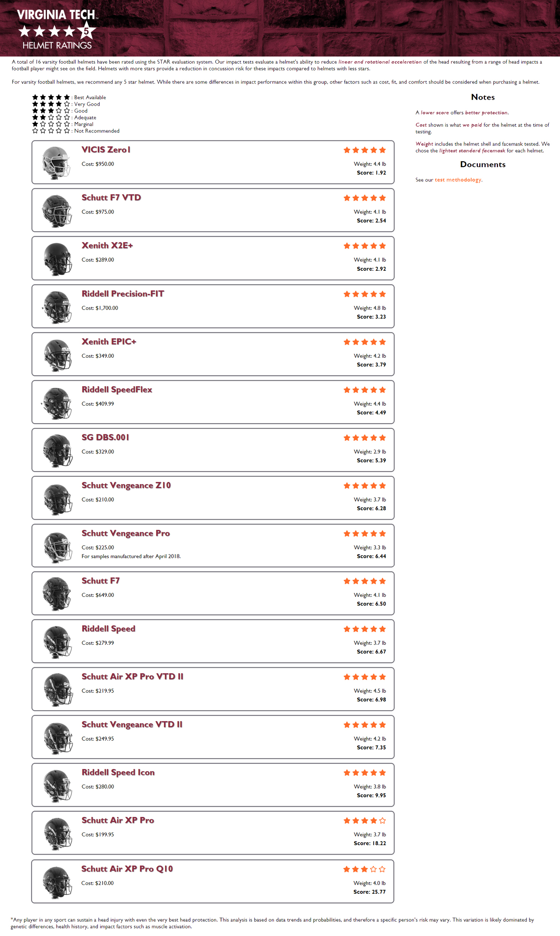Click the Schutt Vengeance VTD II star rating
This screenshot has height=936, width=560.
(365, 725)
